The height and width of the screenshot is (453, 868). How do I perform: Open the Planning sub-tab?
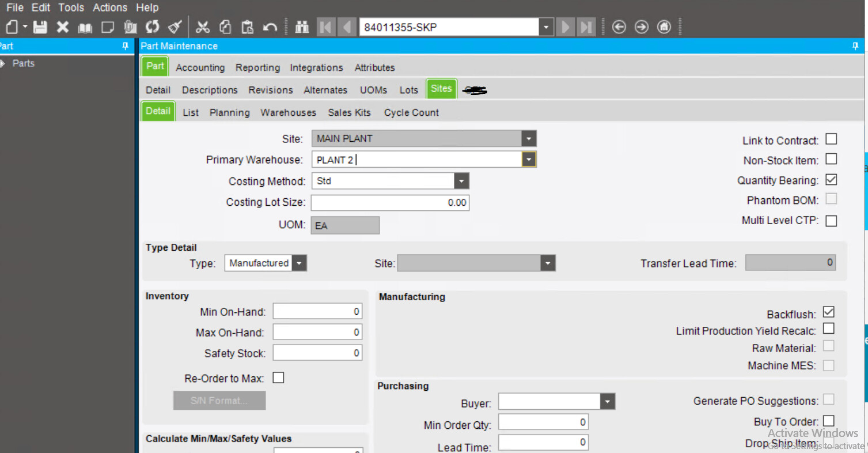[229, 112]
